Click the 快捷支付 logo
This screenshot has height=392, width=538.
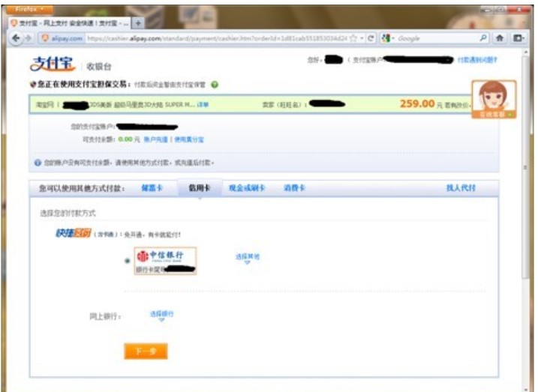coord(73,234)
